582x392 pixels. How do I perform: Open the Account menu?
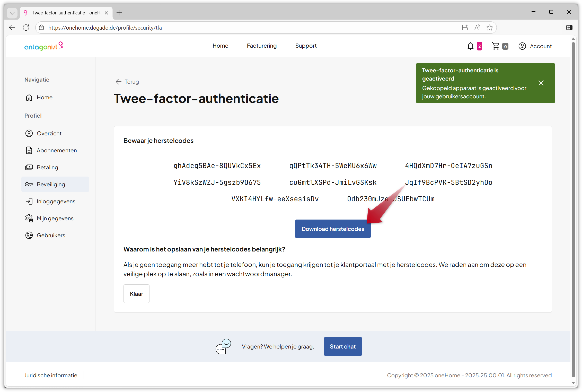[x=535, y=46]
